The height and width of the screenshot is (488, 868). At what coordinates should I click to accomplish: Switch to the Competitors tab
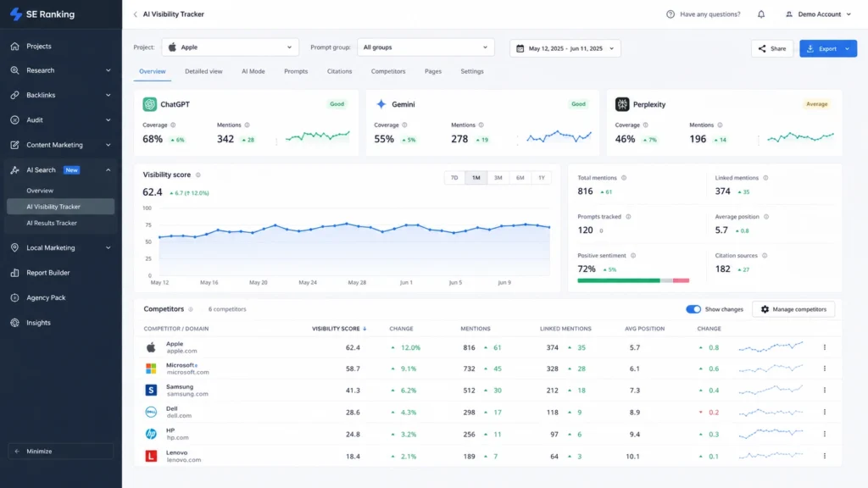388,71
